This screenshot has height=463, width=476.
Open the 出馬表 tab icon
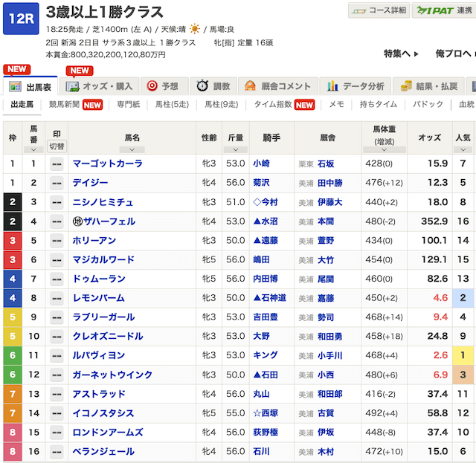(x=15, y=87)
